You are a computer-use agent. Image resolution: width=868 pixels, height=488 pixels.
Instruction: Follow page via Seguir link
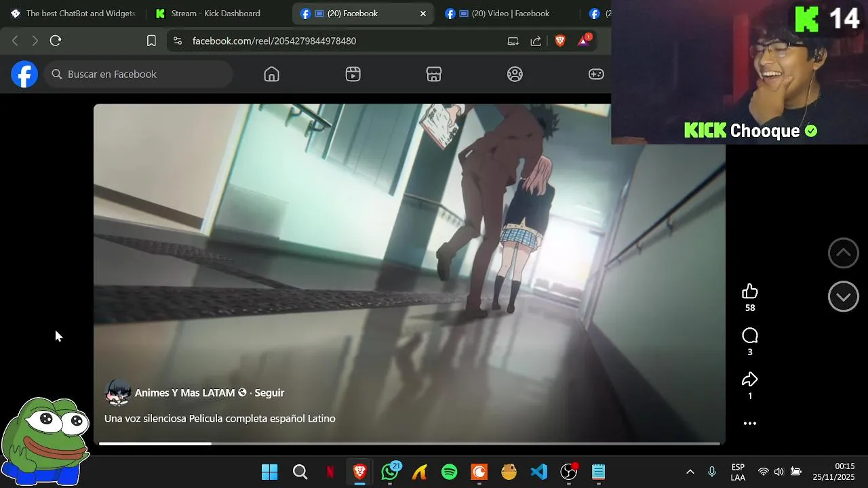click(269, 393)
